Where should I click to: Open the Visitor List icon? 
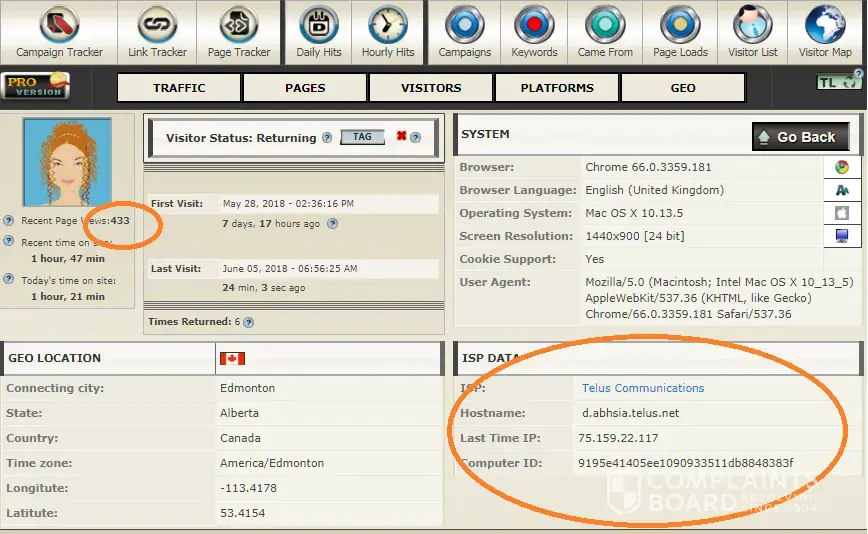point(752,32)
